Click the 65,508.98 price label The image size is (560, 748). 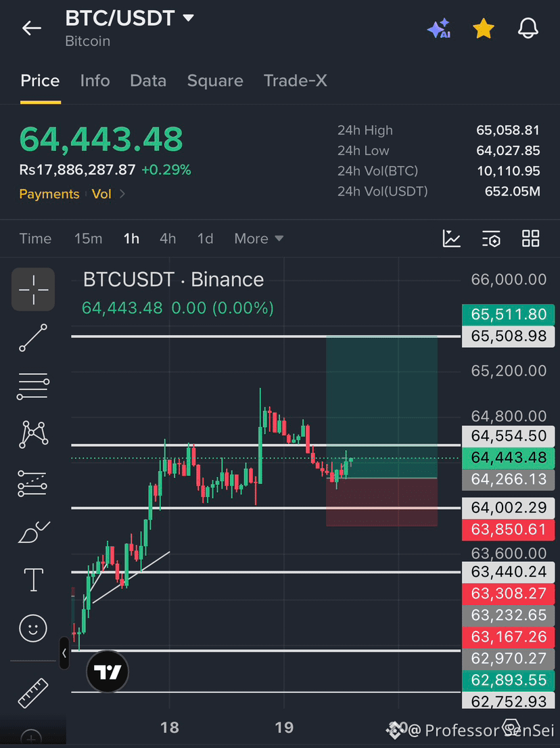pos(509,336)
